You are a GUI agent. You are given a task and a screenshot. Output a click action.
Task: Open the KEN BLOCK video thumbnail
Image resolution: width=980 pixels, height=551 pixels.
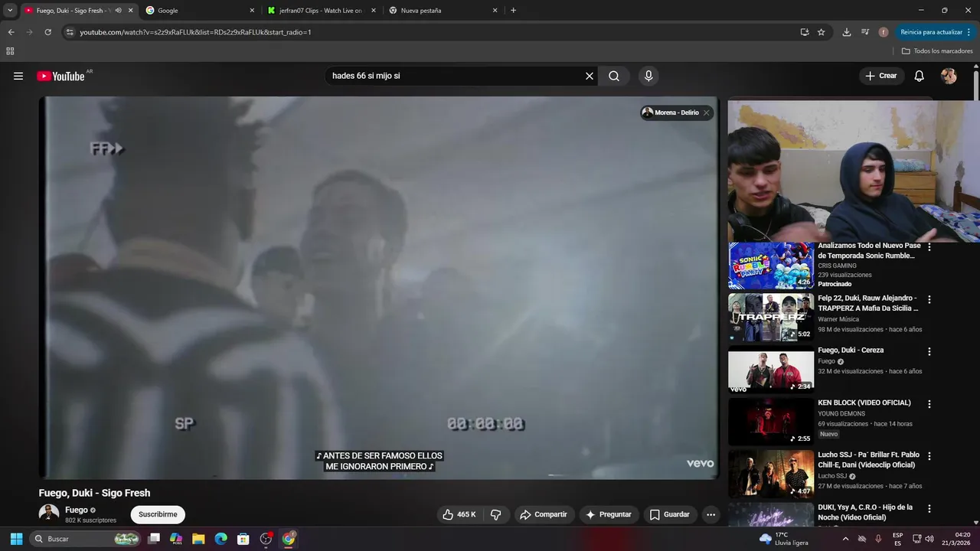pos(771,422)
